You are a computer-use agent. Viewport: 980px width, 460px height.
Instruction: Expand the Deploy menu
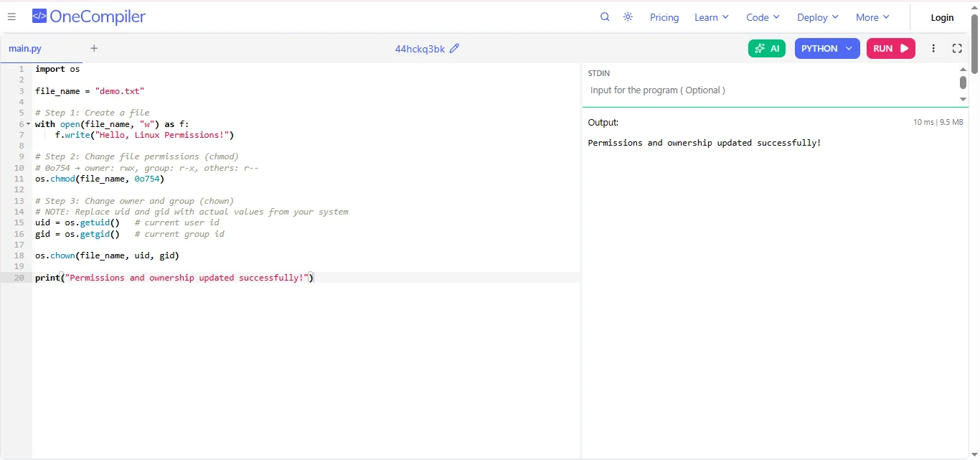(x=818, y=17)
